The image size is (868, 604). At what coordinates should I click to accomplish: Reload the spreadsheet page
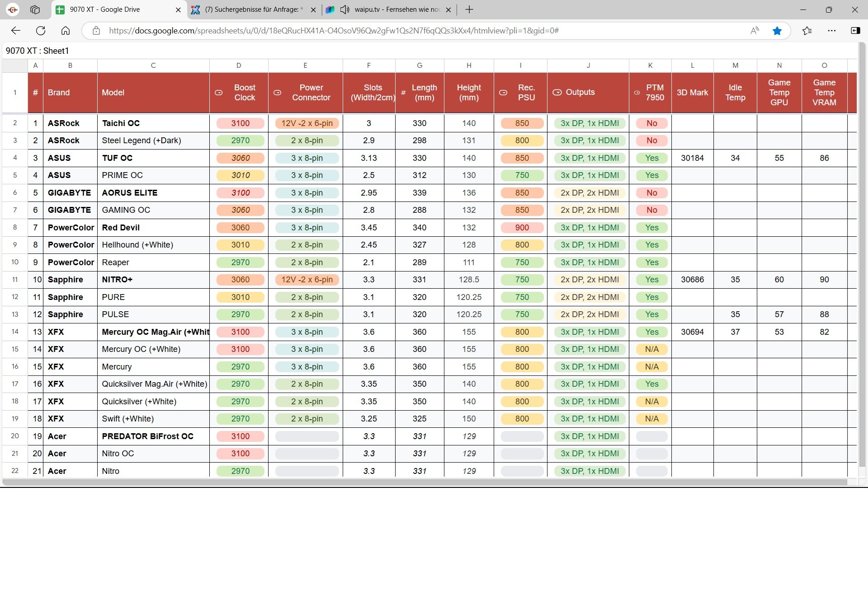click(41, 31)
